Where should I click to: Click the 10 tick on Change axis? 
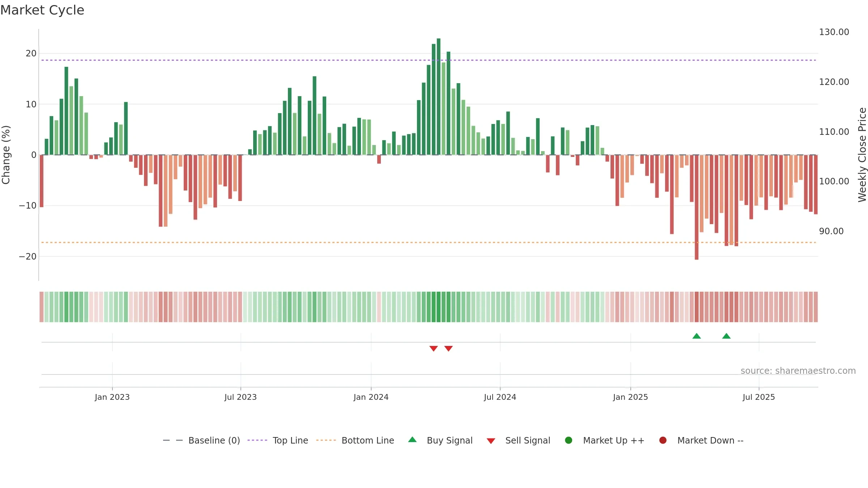31,104
